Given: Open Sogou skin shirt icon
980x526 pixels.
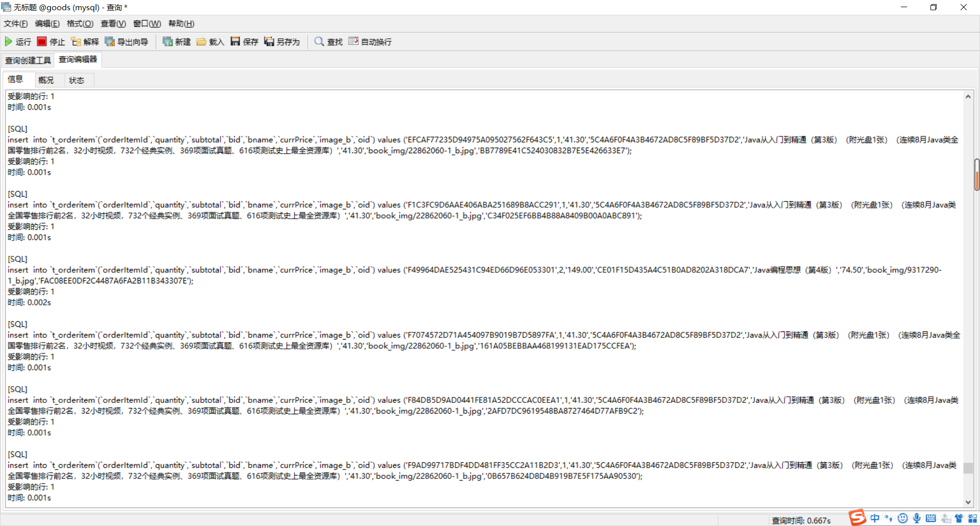Looking at the screenshot, I should click(x=959, y=518).
